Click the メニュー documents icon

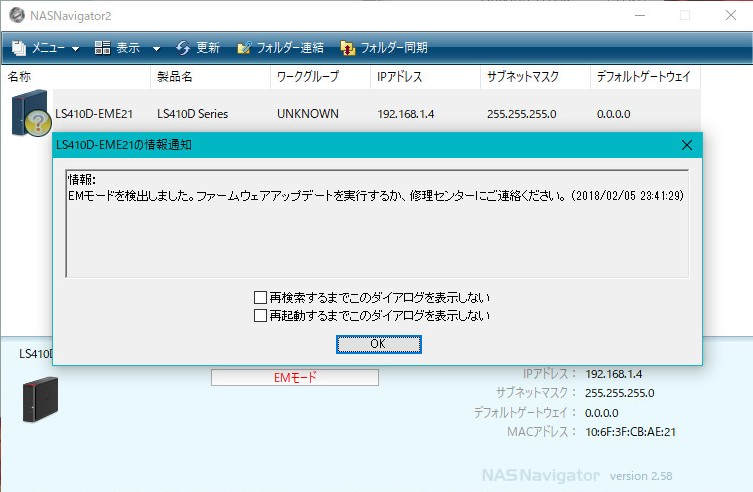click(19, 48)
